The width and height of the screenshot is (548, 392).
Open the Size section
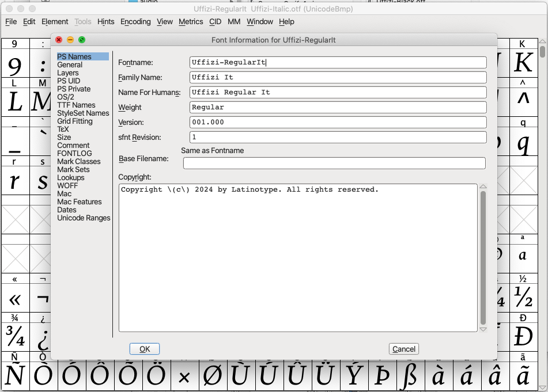click(x=64, y=137)
